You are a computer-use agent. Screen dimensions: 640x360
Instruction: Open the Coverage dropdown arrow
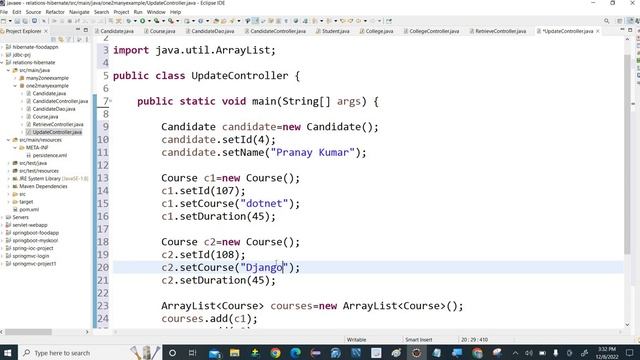(x=163, y=21)
